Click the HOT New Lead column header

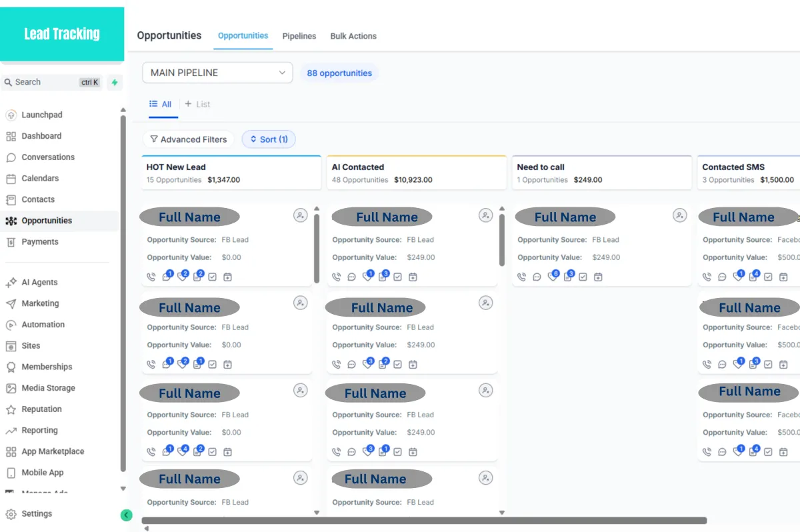[x=231, y=173]
